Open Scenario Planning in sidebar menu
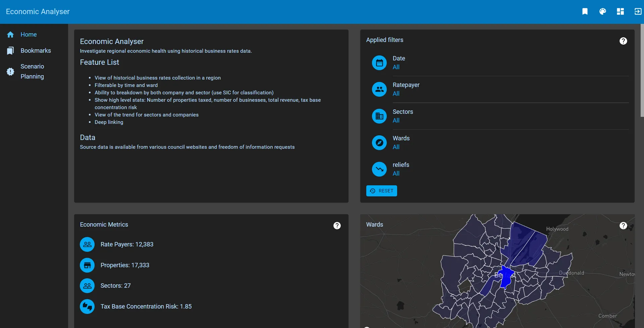Viewport: 644px width, 328px height. (34, 72)
